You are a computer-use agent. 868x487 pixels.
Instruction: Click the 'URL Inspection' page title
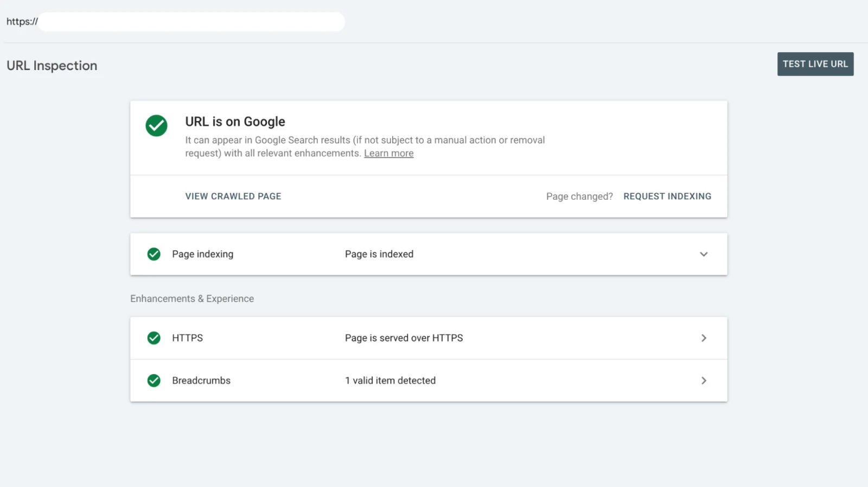52,66
